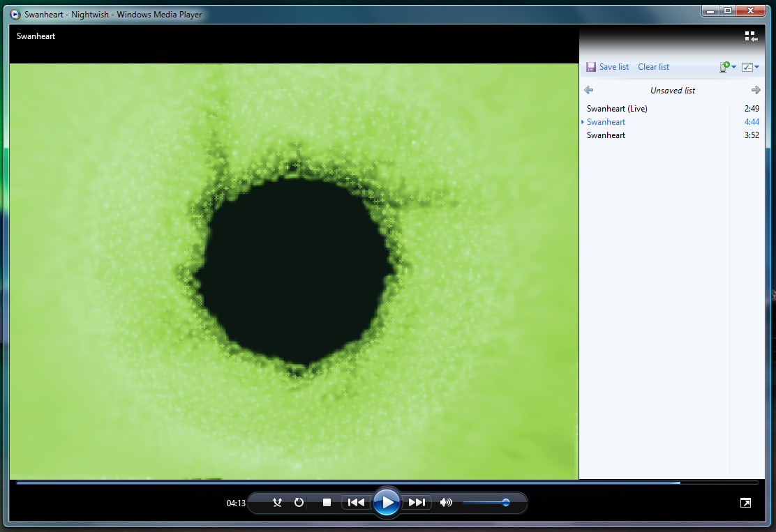This screenshot has width=776, height=532.
Task: Click the Swanheart title overlay
Action: pyautogui.click(x=36, y=36)
